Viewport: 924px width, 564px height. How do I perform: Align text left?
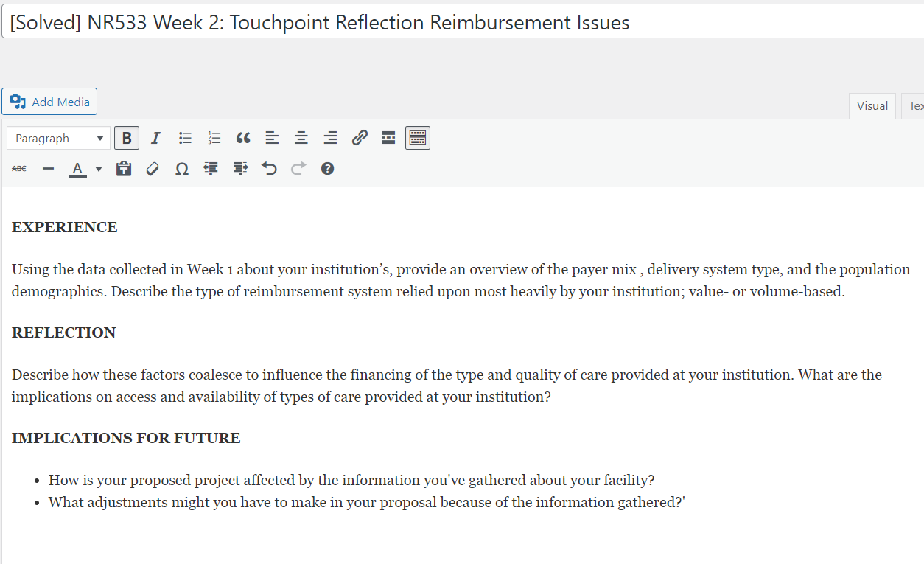point(272,138)
